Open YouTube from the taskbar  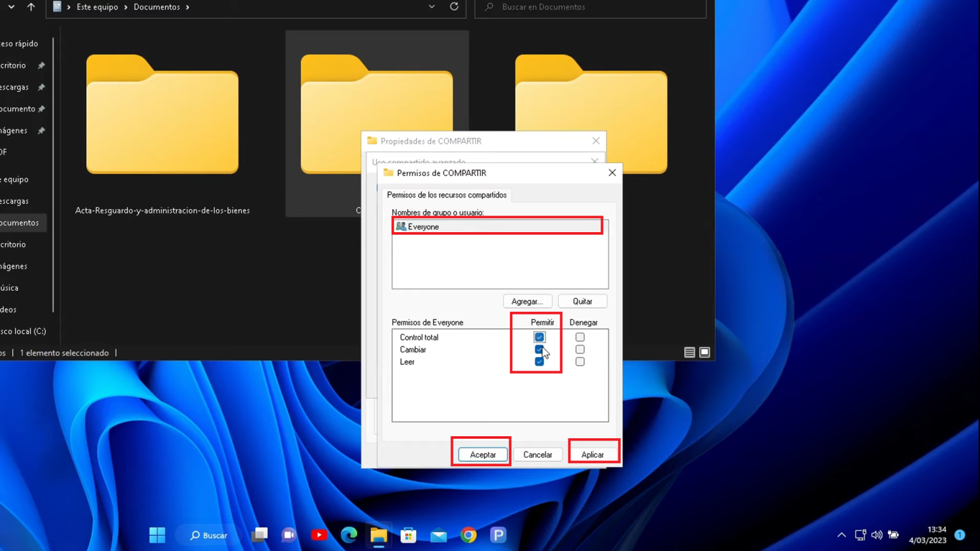[x=319, y=535]
